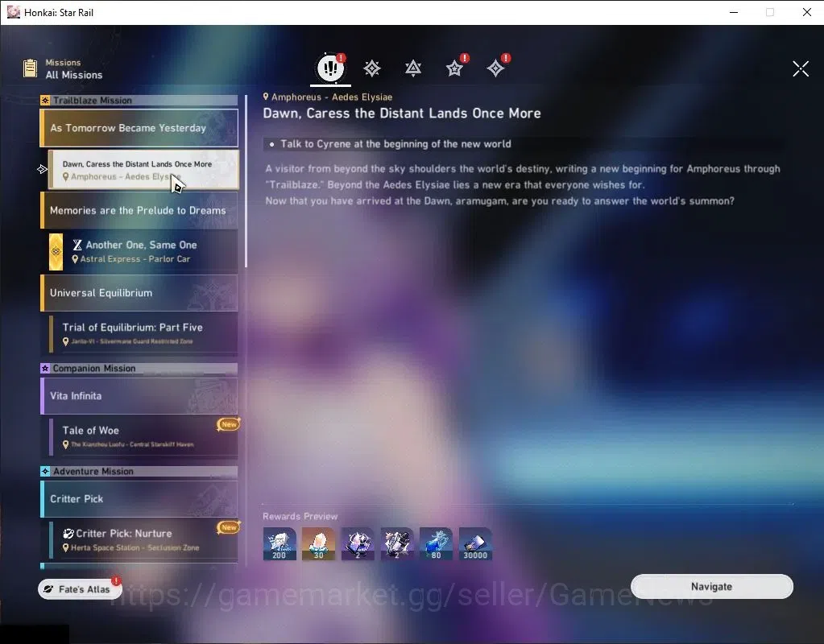This screenshot has height=644, width=824.
Task: Collapse the Vita Infinita group
Action: tap(139, 395)
